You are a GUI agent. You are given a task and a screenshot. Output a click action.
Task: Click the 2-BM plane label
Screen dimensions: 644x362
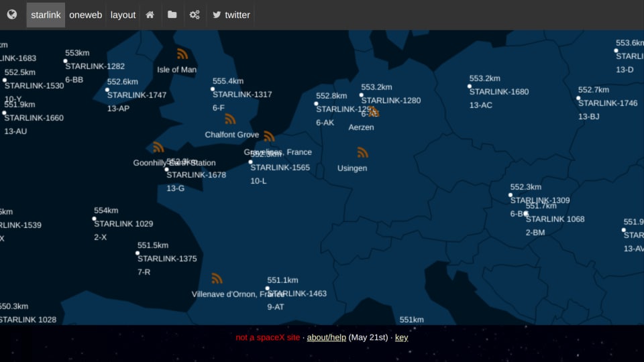[x=535, y=233]
